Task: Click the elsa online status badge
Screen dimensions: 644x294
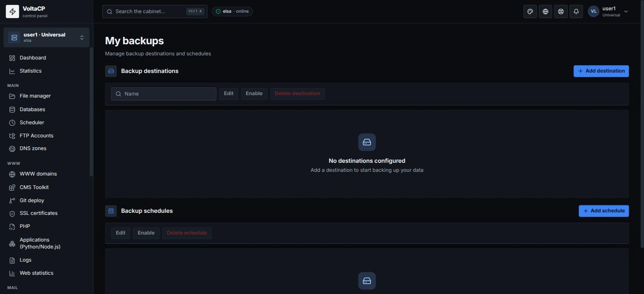Action: (x=232, y=11)
